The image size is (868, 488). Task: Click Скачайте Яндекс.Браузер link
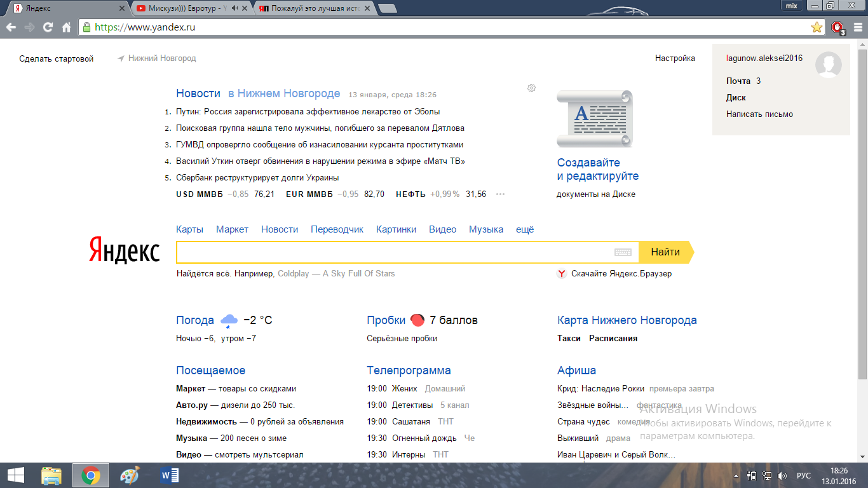621,274
